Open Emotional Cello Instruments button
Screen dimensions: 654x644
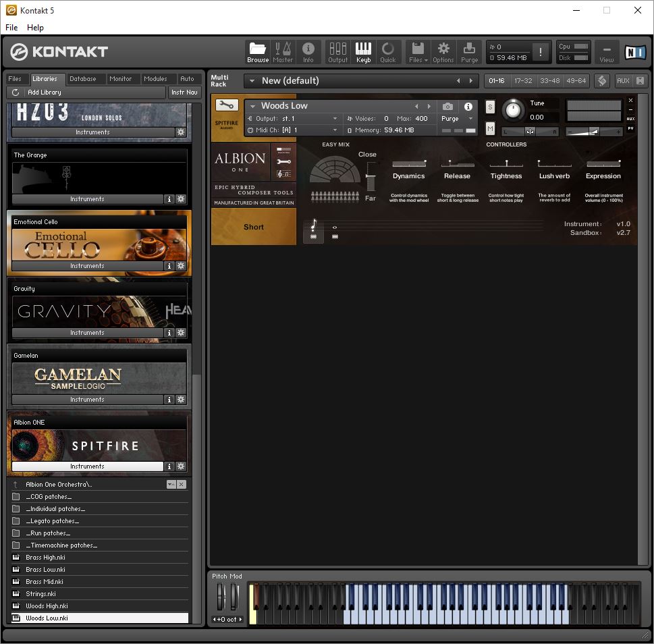pyautogui.click(x=87, y=266)
